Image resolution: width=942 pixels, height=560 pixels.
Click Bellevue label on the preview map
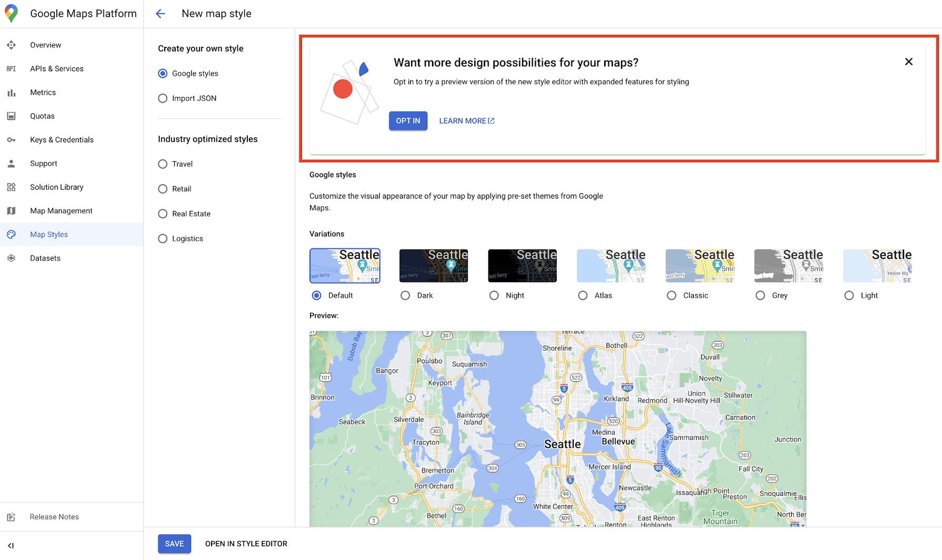(618, 442)
